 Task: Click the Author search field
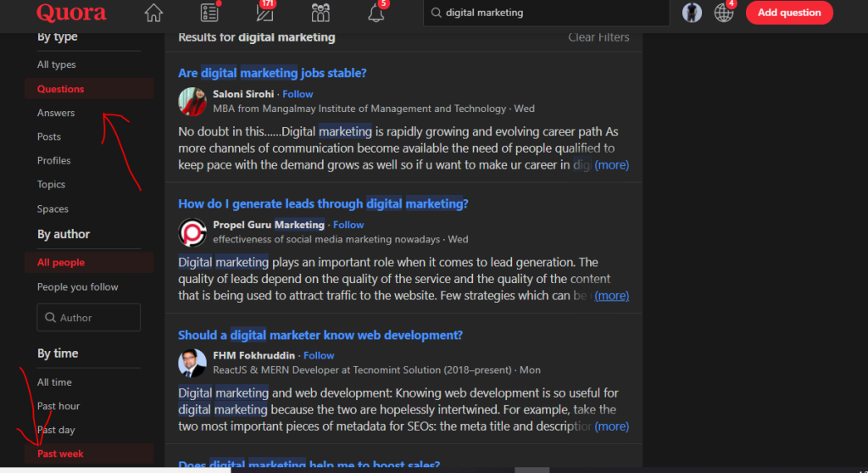pos(88,317)
